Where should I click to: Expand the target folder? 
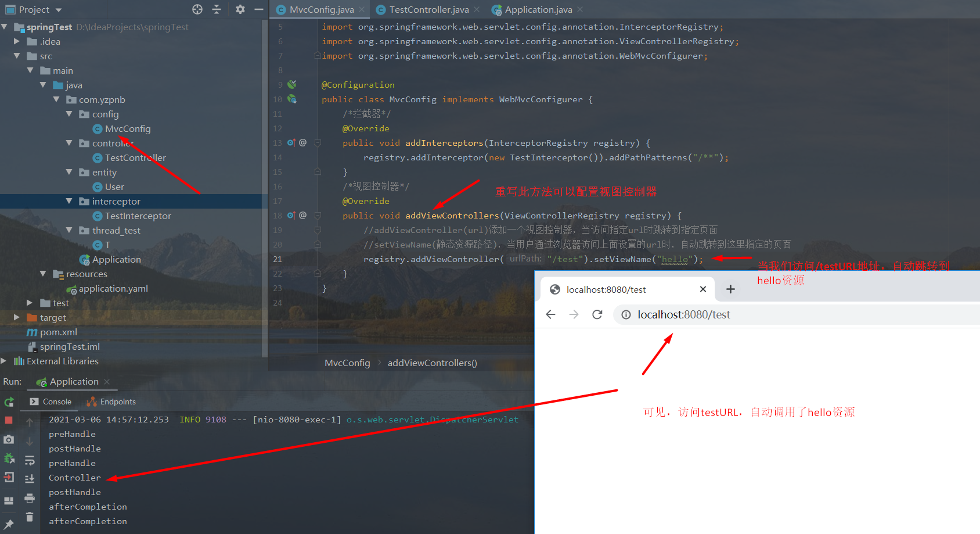point(17,317)
